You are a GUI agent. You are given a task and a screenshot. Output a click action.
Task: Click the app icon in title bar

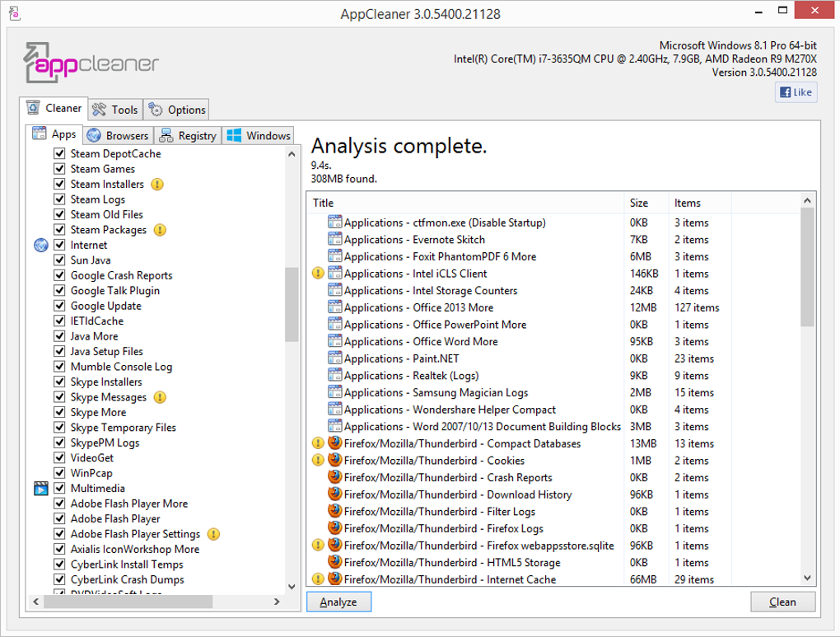tap(15, 13)
